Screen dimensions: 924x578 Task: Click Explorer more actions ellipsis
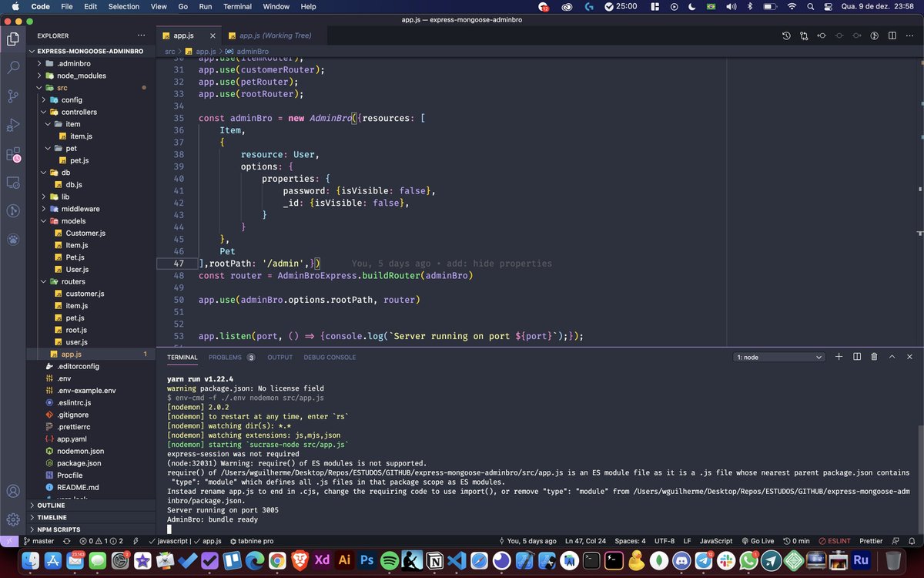(x=140, y=35)
